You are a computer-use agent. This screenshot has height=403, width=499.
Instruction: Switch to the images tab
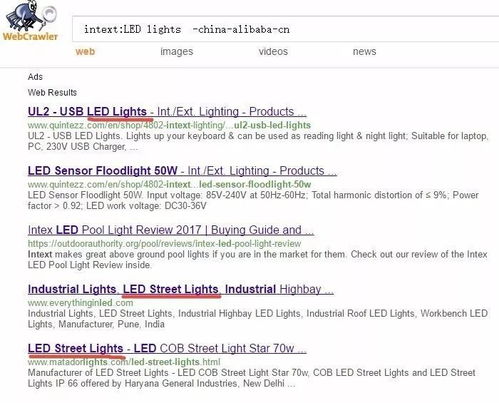(x=177, y=51)
